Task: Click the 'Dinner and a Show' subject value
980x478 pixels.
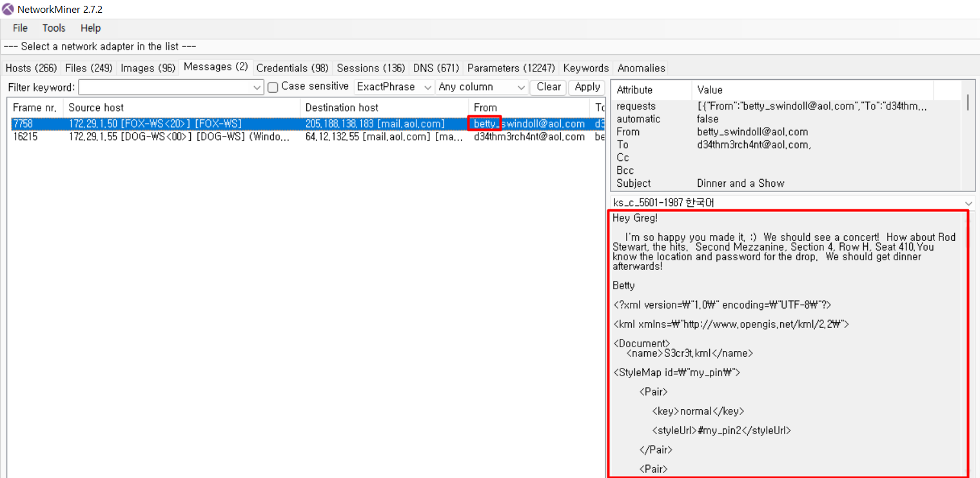Action: click(x=741, y=184)
